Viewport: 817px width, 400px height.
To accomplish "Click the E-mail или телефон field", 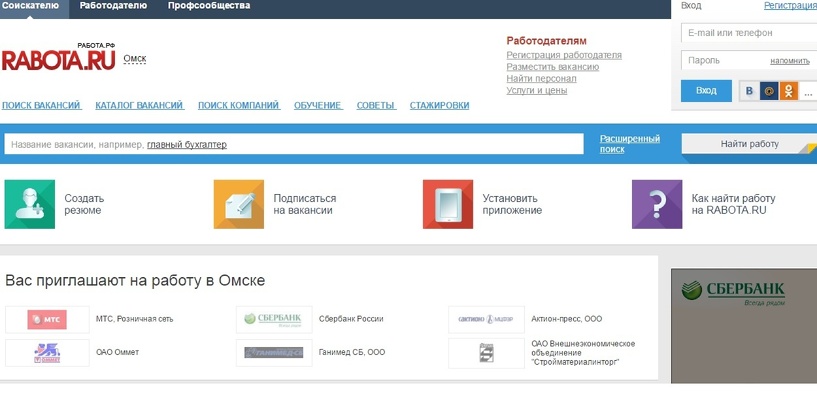I will (749, 33).
